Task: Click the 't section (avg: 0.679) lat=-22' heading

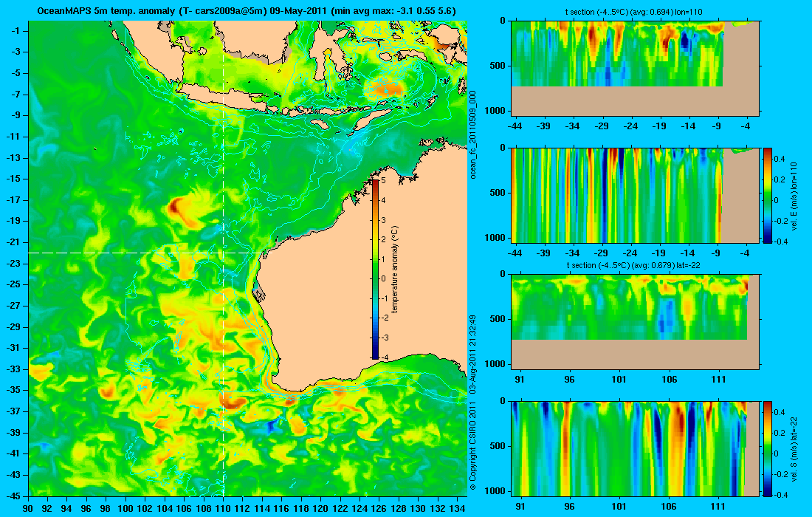Action: (x=634, y=265)
